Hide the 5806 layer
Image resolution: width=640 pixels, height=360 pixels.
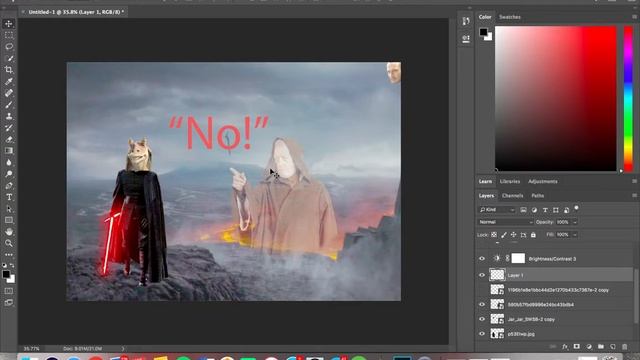(482, 304)
